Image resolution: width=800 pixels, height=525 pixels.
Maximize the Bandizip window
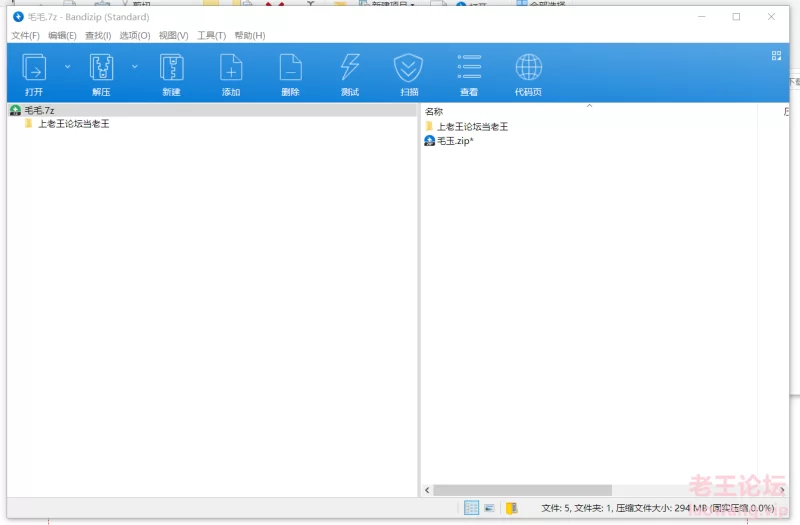click(x=736, y=17)
